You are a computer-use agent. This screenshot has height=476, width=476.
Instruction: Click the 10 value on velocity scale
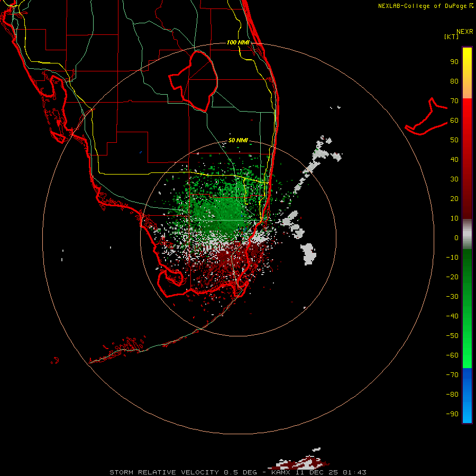pyautogui.click(x=454, y=218)
